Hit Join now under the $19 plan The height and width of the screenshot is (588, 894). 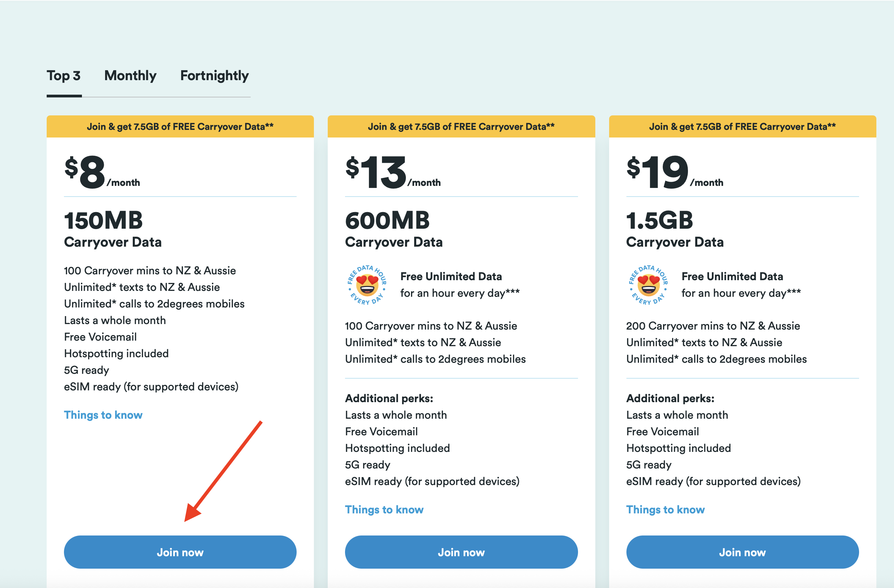click(x=742, y=552)
